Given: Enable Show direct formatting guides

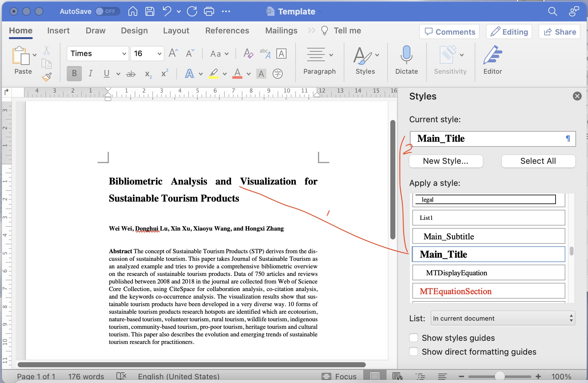Looking at the screenshot, I should (x=414, y=352).
